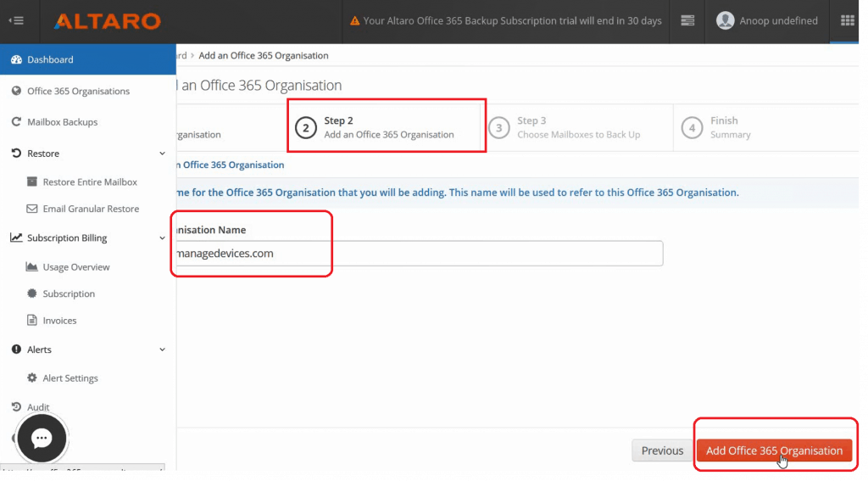Click the Alerts exclamation icon
This screenshot has height=481, width=868.
click(x=16, y=350)
